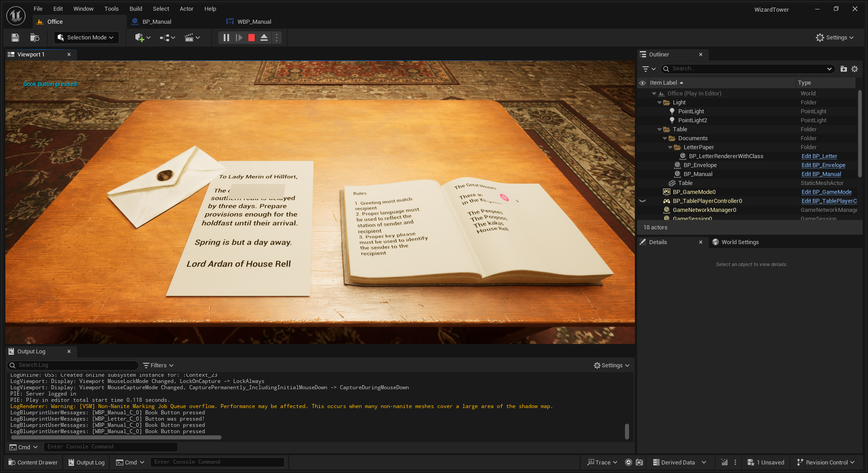The height and width of the screenshot is (473, 868).
Task: Pause the play-in-editor session
Action: (226, 38)
